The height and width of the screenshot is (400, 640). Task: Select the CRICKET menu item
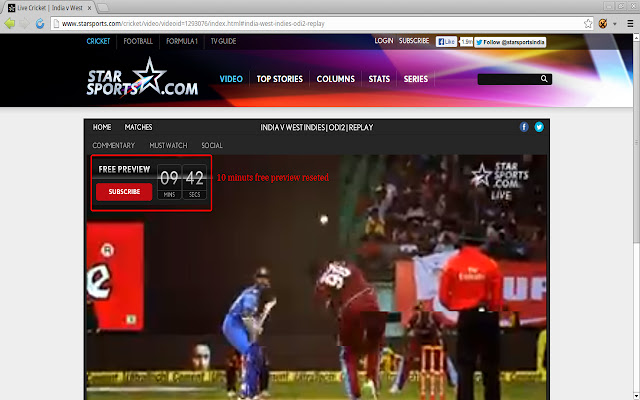98,41
